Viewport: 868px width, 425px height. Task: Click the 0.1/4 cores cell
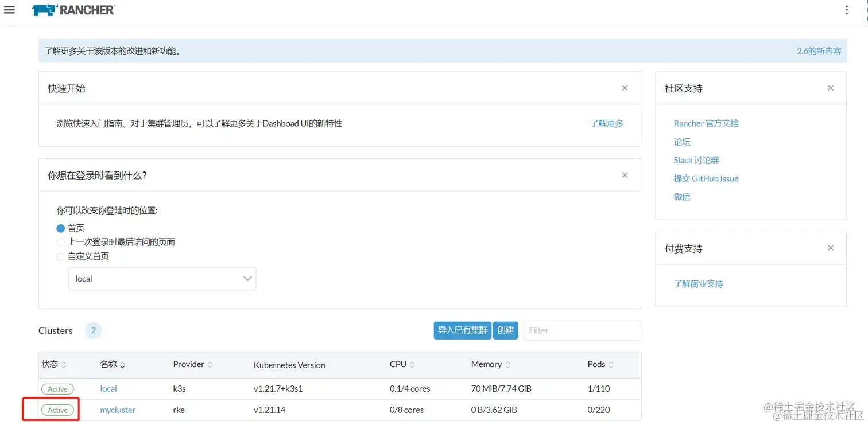(410, 389)
